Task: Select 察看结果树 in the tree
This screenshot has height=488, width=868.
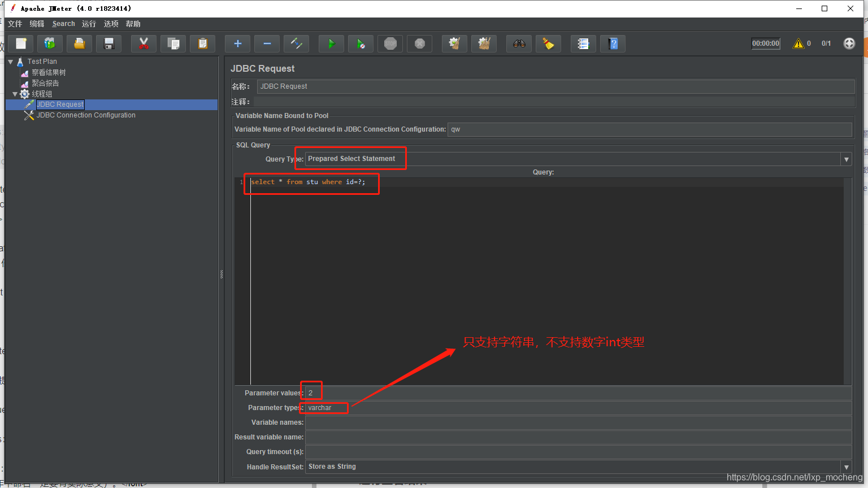Action: [49, 72]
